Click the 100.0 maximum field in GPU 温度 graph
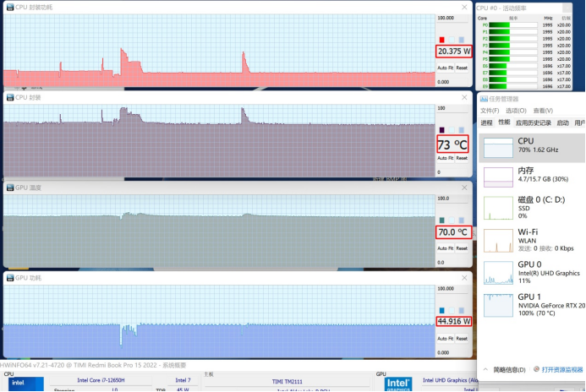Viewport: 586px width, 392px height. coord(452,199)
